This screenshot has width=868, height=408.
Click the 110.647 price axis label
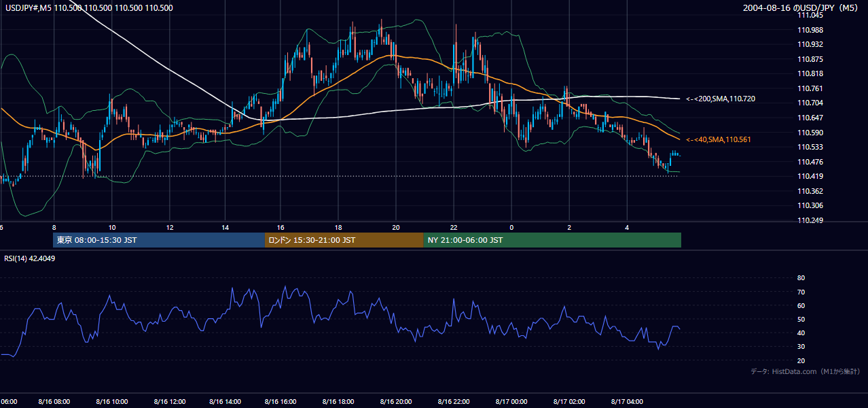pos(811,118)
